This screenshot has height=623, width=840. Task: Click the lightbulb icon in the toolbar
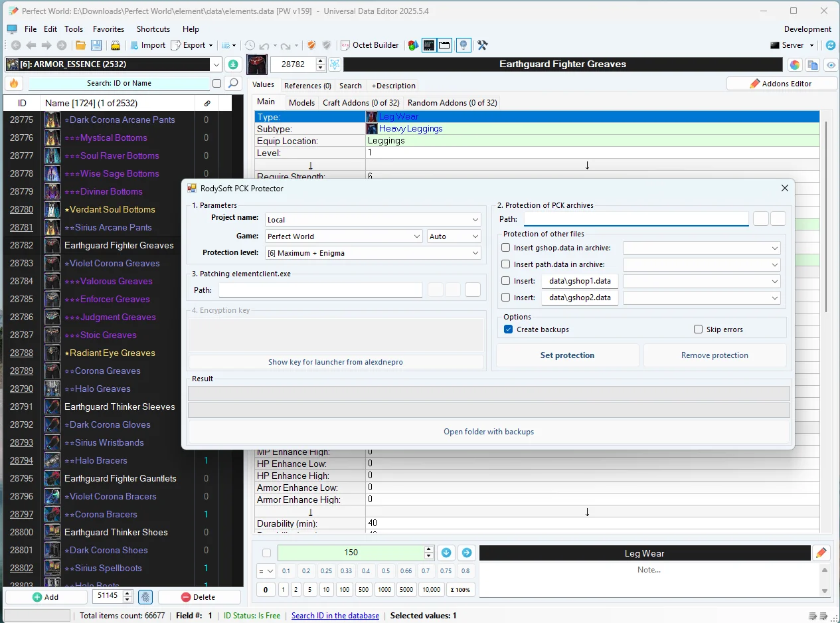coord(463,45)
